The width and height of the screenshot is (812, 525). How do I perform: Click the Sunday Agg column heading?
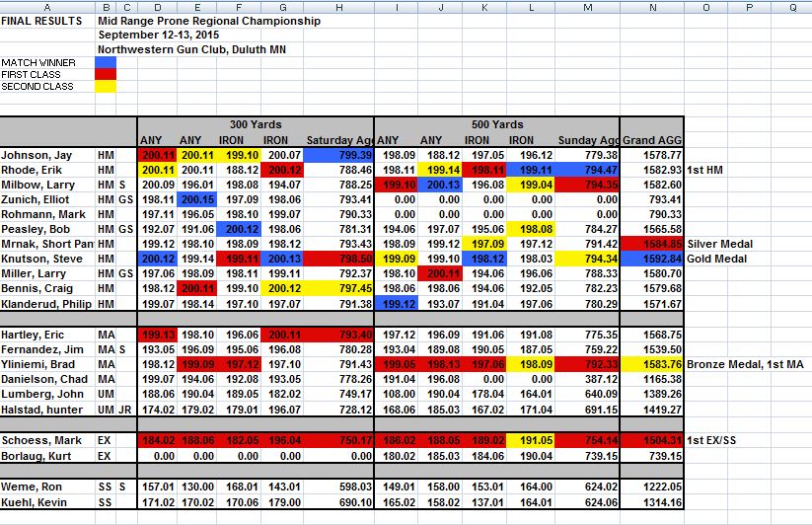pyautogui.click(x=588, y=140)
